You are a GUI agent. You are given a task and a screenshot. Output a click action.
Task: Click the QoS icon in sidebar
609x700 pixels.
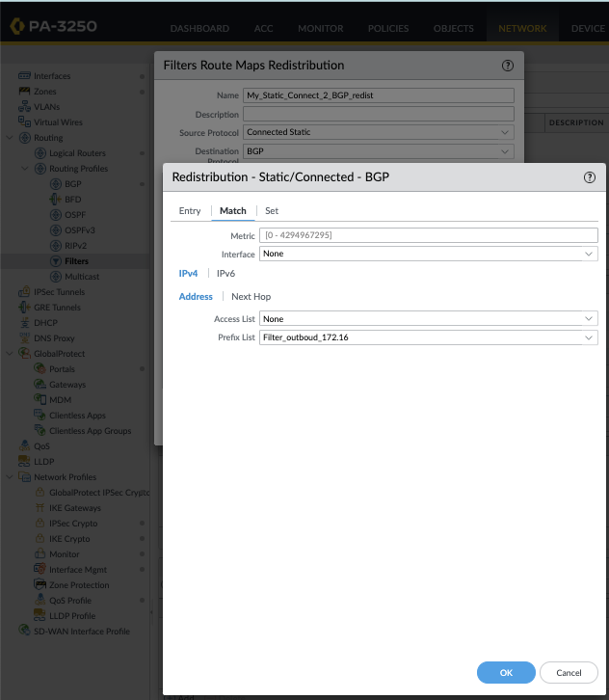(25, 446)
